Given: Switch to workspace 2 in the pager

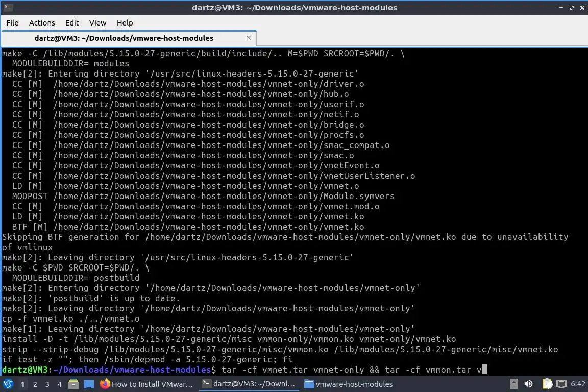Looking at the screenshot, I should tap(35, 384).
